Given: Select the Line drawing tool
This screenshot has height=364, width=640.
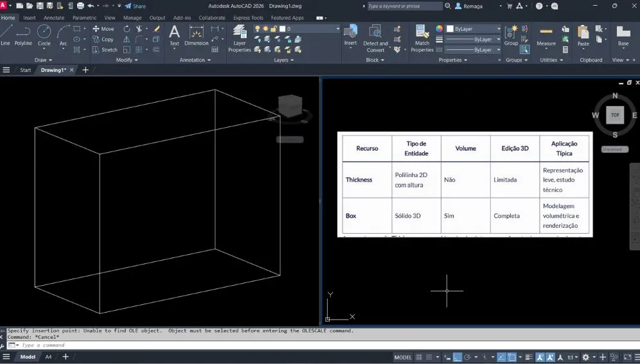Looking at the screenshot, I should pos(6,35).
